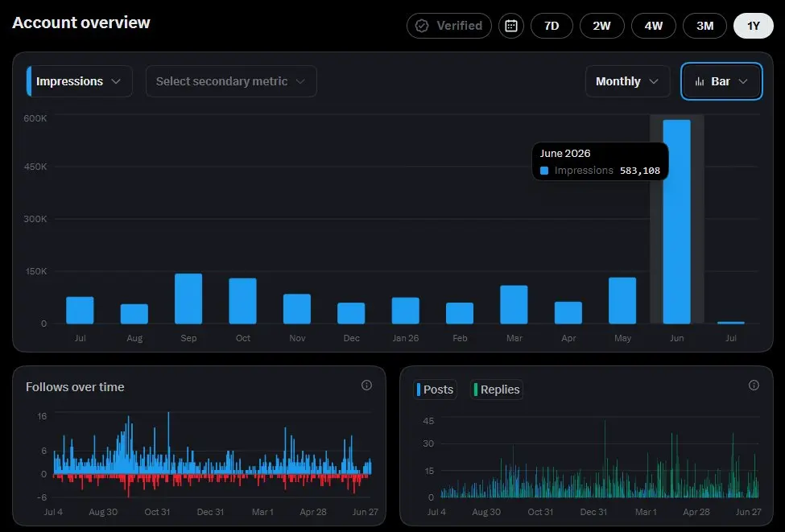The height and width of the screenshot is (532, 785).
Task: Click the bar chart icon in Bar selector
Action: tap(700, 81)
